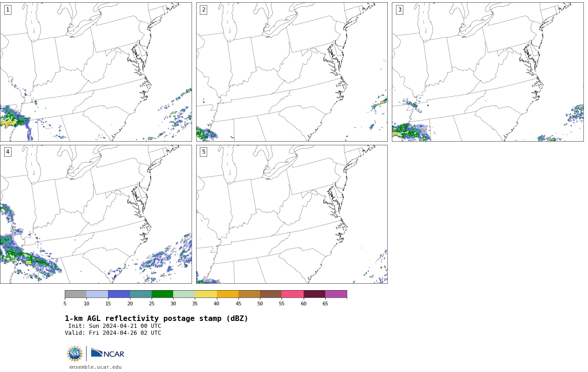Open ensemble member 5 map panel
The height and width of the screenshot is (372, 588).
(x=292, y=214)
